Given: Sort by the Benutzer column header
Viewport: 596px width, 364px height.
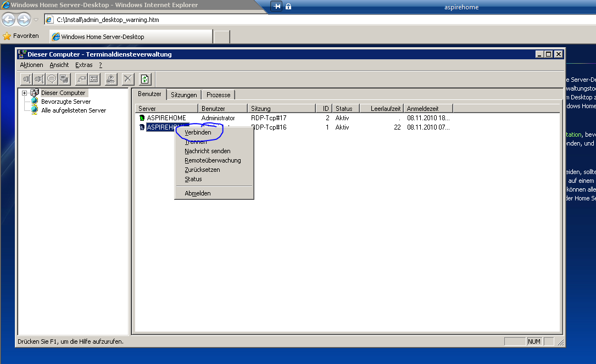Looking at the screenshot, I should [222, 108].
